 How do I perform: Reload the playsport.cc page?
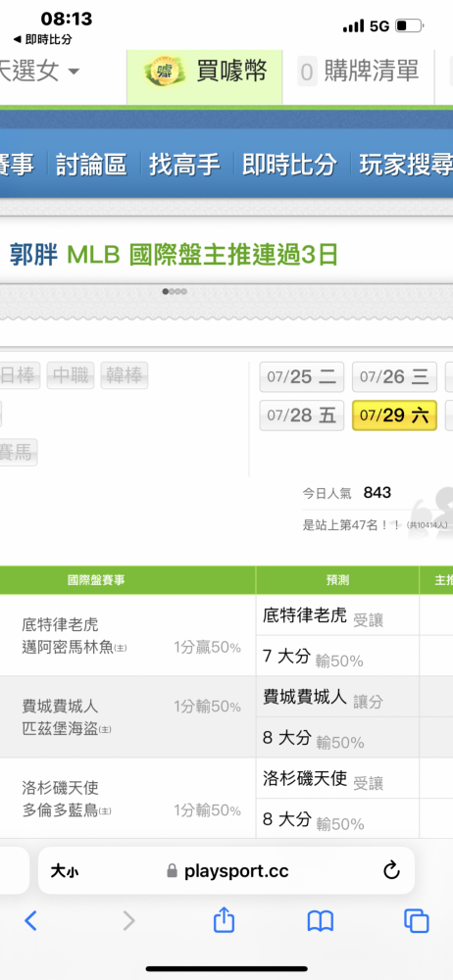[x=391, y=870]
